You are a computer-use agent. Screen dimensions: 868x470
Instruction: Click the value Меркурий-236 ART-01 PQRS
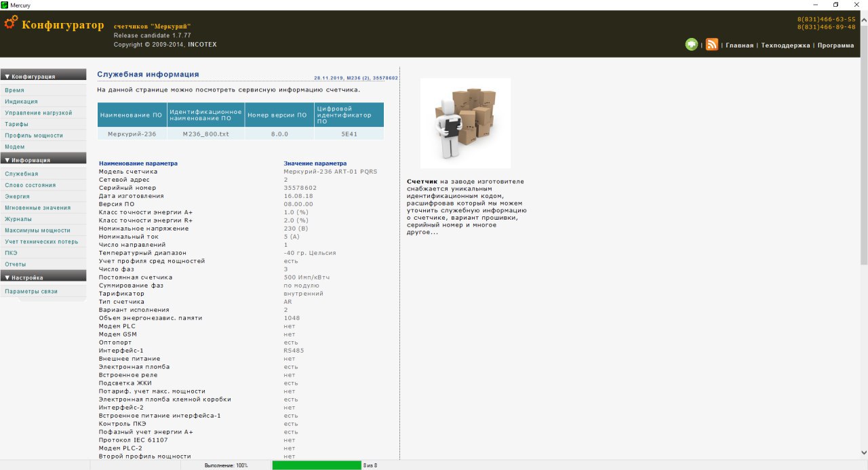330,172
